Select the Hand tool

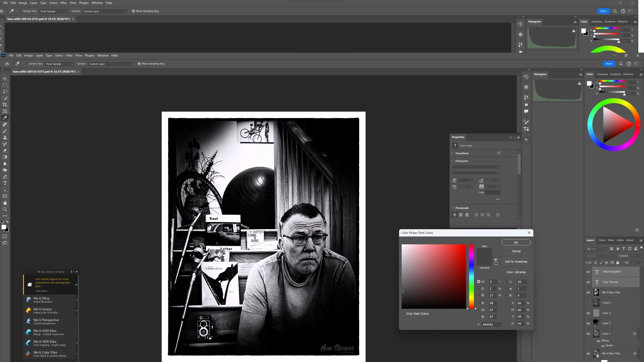click(x=5, y=203)
